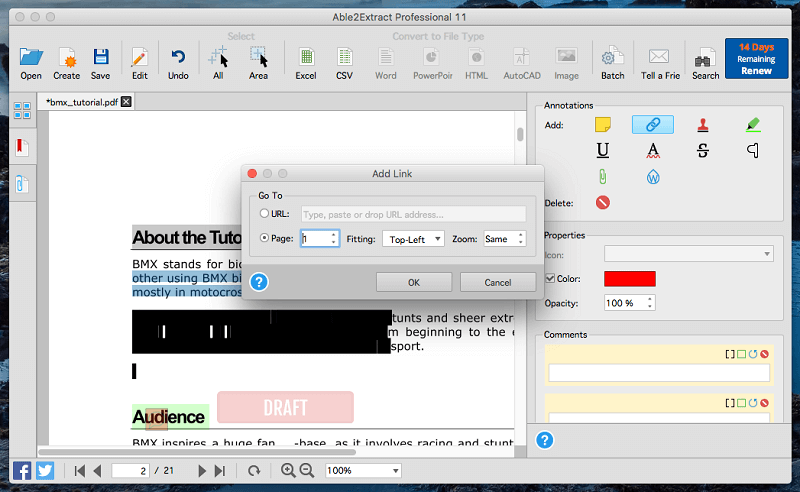800x492 pixels.
Task: Open help in the annotations side panel
Action: (544, 440)
